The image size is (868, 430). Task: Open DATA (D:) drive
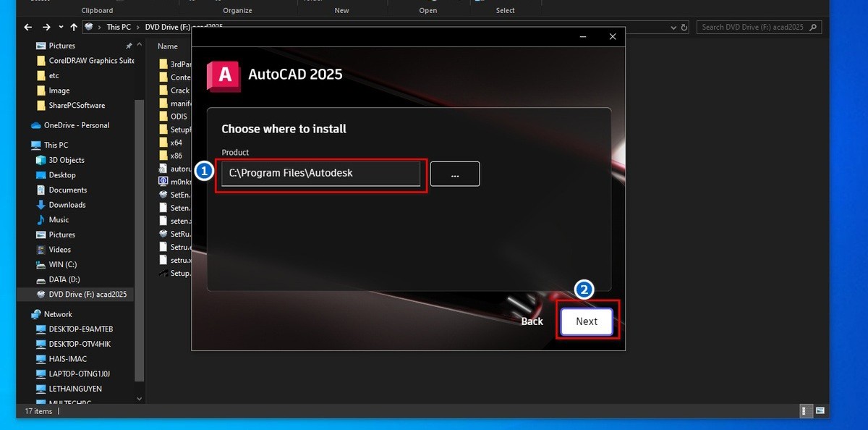(x=64, y=279)
